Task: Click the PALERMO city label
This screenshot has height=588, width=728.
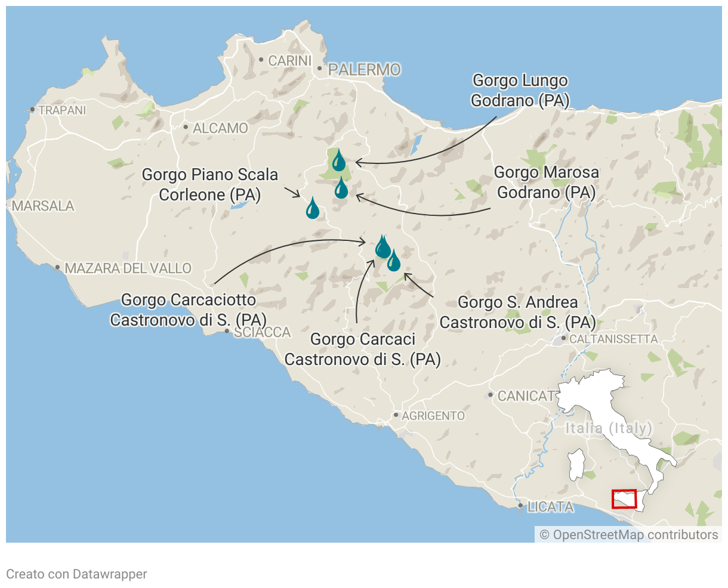Action: [364, 70]
